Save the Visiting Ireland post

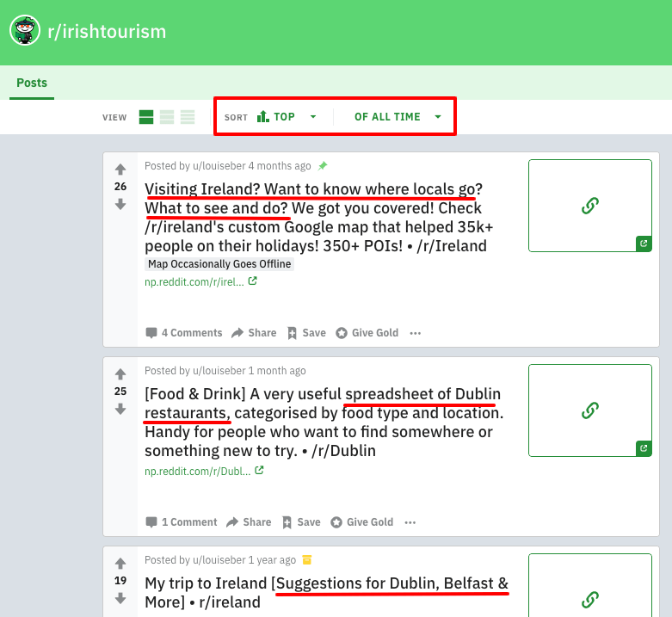(306, 333)
